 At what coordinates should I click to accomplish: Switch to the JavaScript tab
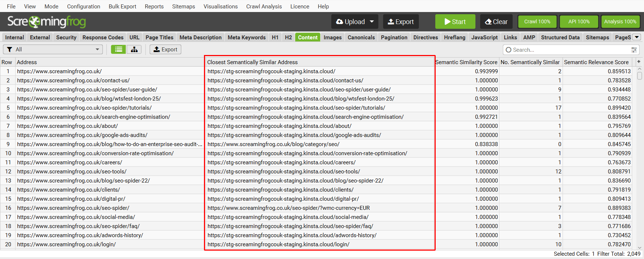click(x=485, y=37)
